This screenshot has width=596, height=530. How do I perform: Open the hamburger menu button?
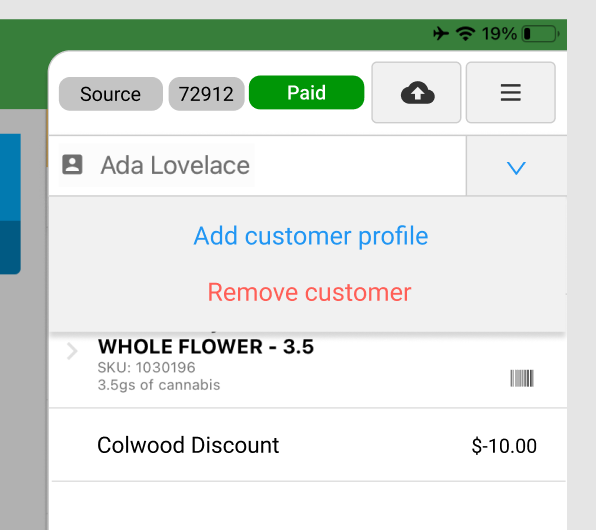coord(510,92)
